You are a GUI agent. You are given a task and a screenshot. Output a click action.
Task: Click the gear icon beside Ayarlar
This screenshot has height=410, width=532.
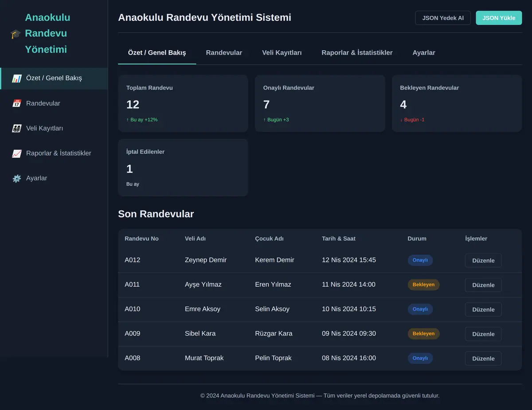point(17,178)
